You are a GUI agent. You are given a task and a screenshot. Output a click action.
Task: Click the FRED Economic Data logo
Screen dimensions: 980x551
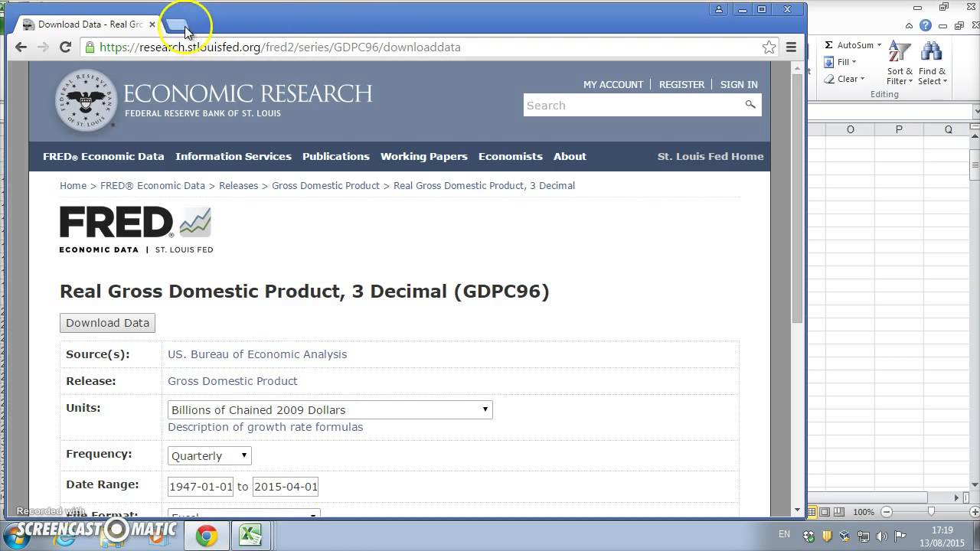tap(136, 230)
